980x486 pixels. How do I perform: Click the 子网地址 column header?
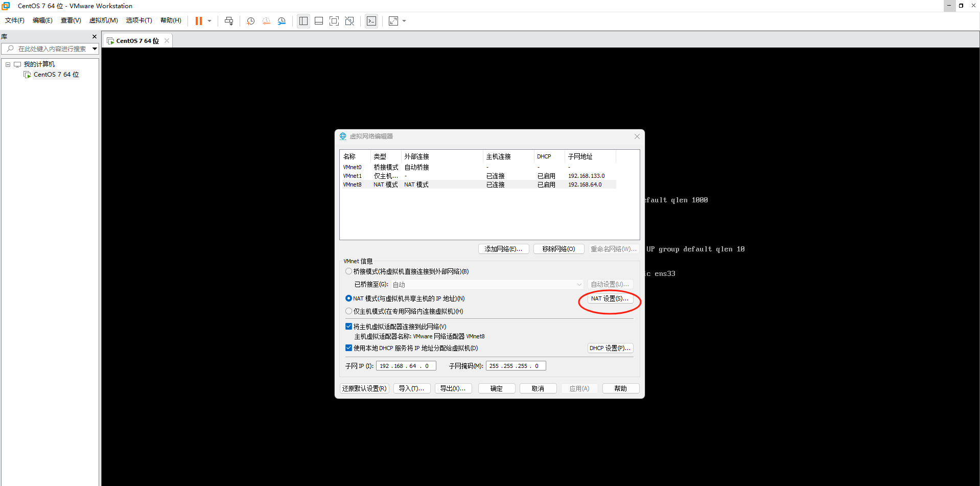590,156
